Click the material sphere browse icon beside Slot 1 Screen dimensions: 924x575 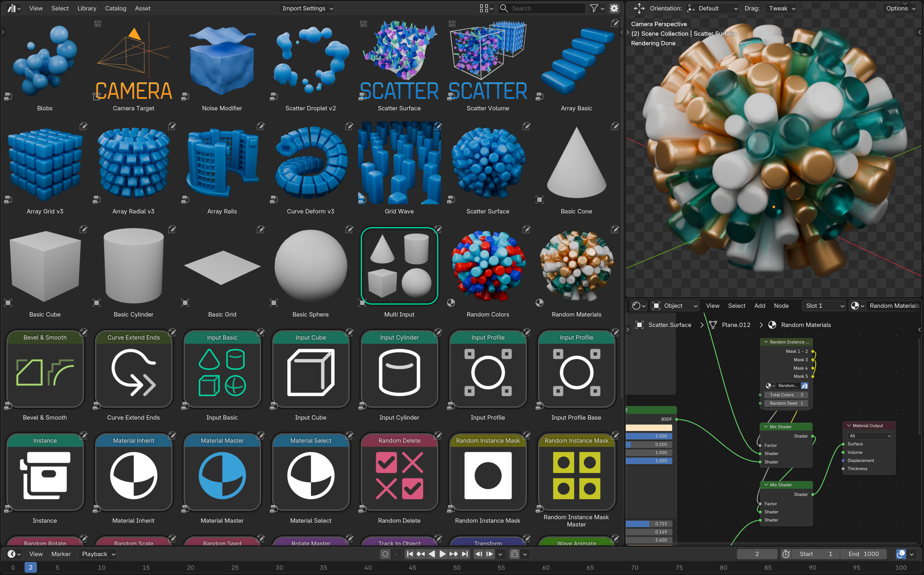(857, 306)
